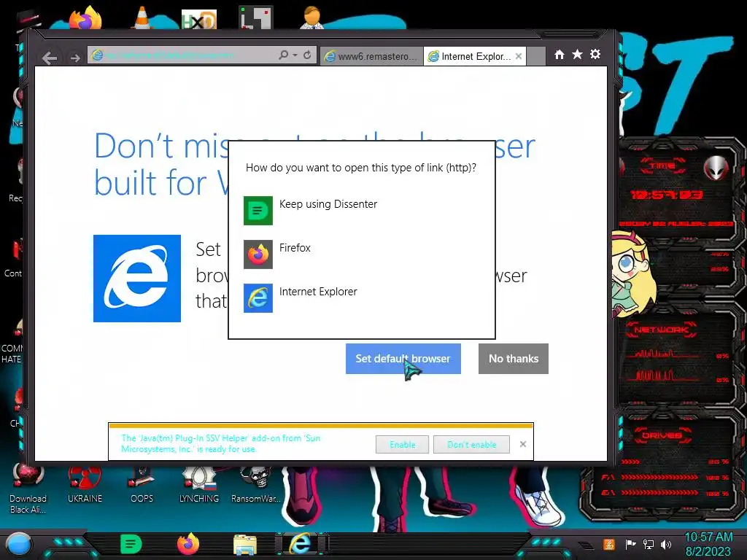747x560 pixels.
Task: Open Dissenter from the taskbar
Action: click(x=131, y=544)
